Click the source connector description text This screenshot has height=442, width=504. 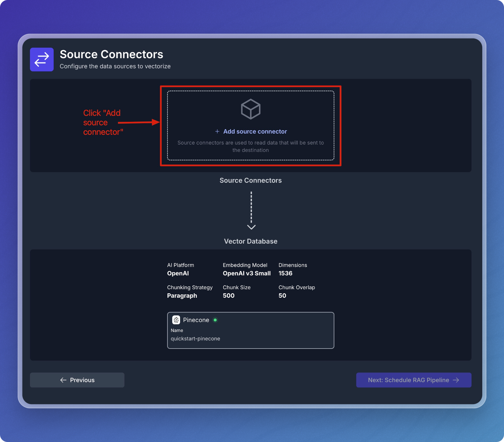(251, 146)
